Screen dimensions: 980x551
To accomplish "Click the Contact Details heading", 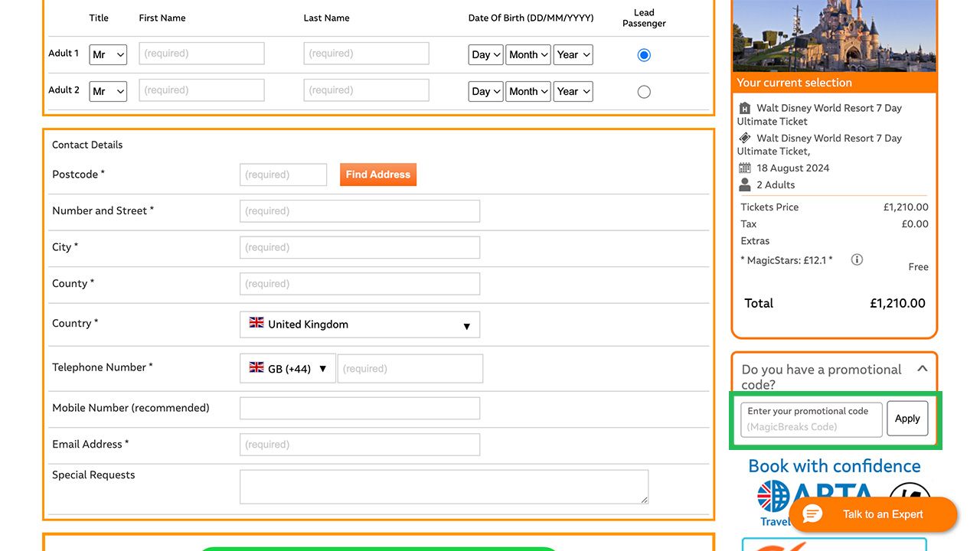I will (x=87, y=145).
